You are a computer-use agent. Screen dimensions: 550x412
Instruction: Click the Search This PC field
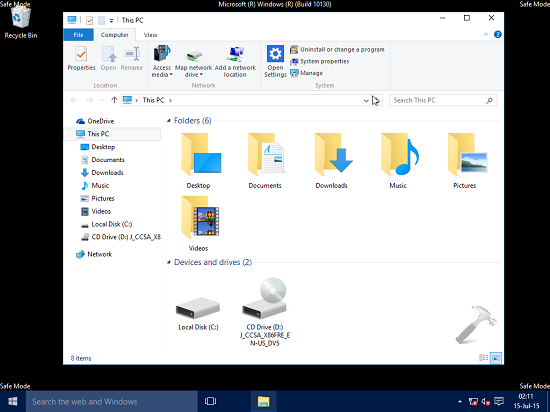pyautogui.click(x=443, y=100)
